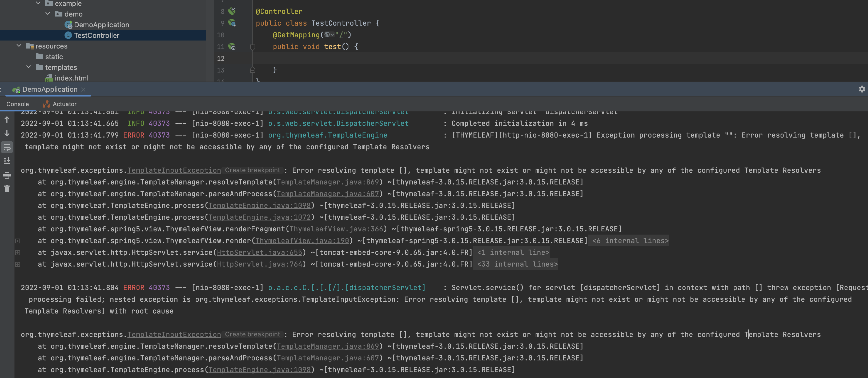The width and height of the screenshot is (868, 378).
Task: Collapse the example package folder
Action: (38, 3)
